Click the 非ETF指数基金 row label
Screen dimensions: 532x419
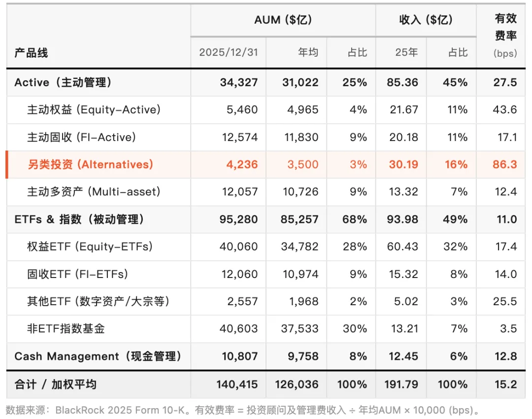click(66, 329)
